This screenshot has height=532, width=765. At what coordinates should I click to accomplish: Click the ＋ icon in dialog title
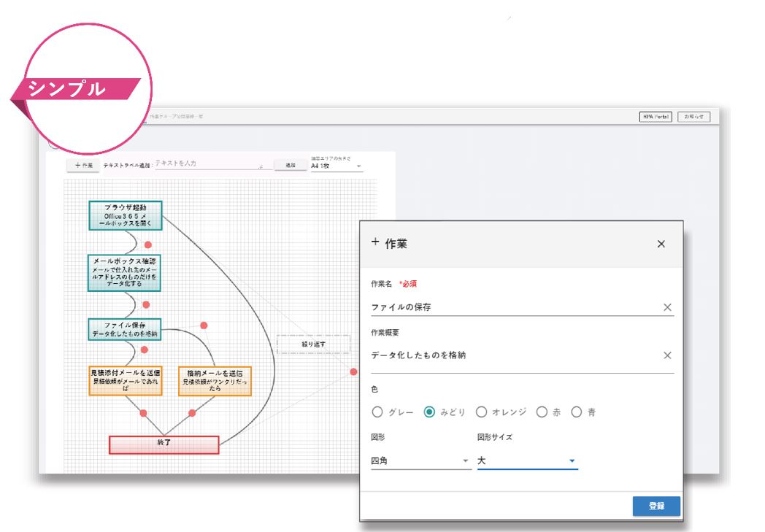pyautogui.click(x=375, y=242)
